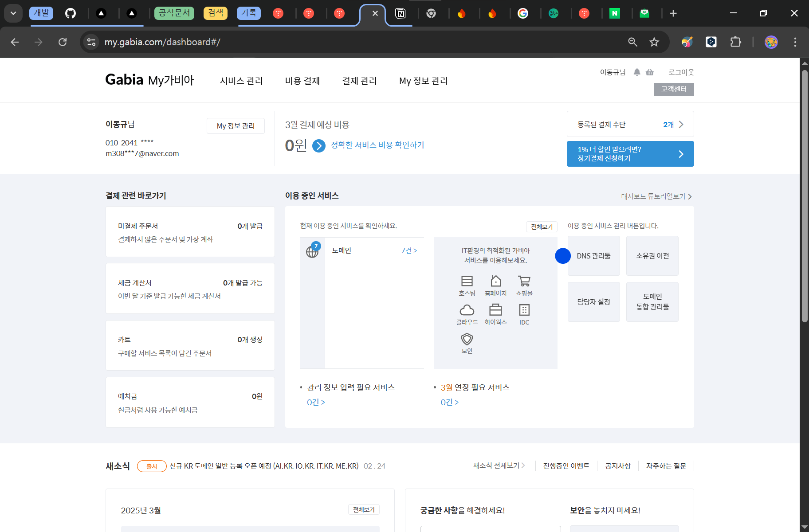Open 결제 관리 menu

(359, 81)
